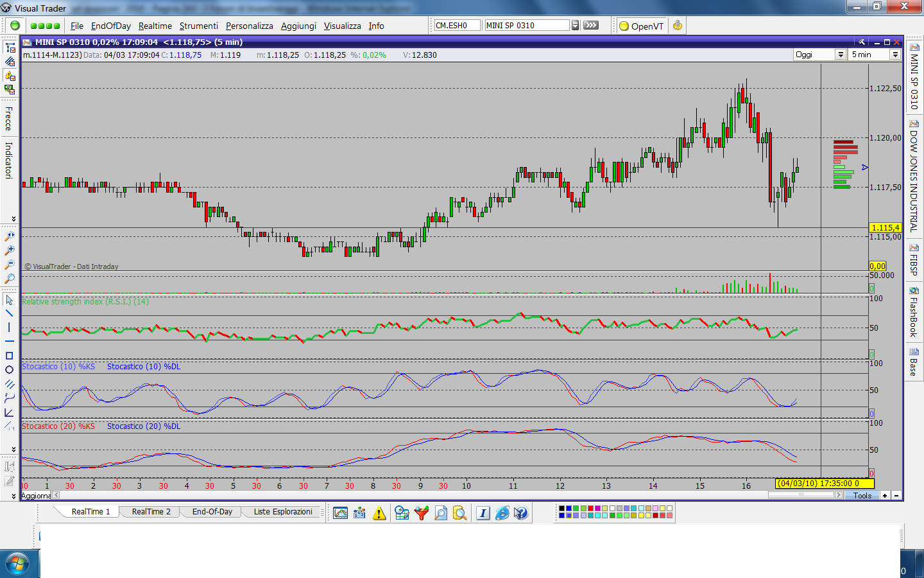This screenshot has width=924, height=578.
Task: Click the document search magnifier icon
Action: point(440,512)
